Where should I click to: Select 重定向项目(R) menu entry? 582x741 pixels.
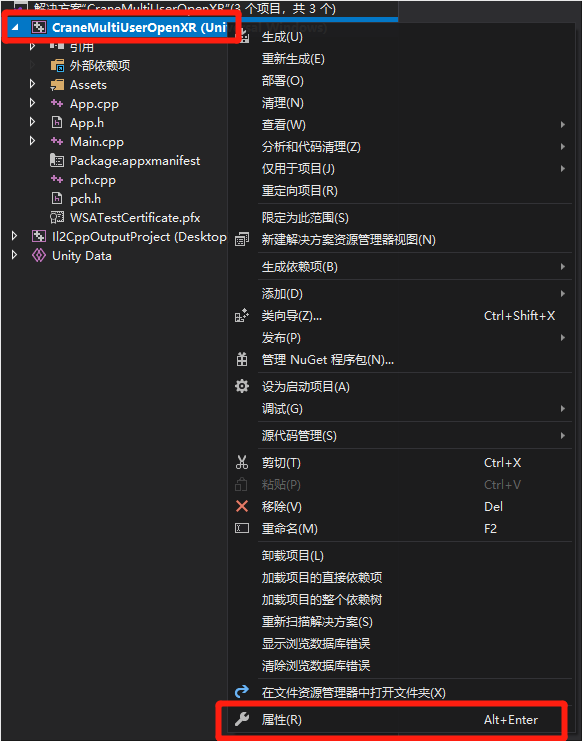pos(300,191)
